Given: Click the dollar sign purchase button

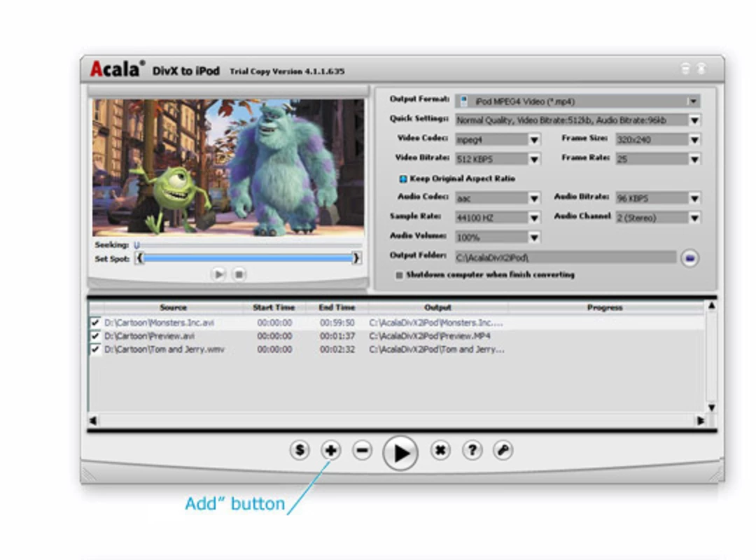Looking at the screenshot, I should (x=300, y=450).
